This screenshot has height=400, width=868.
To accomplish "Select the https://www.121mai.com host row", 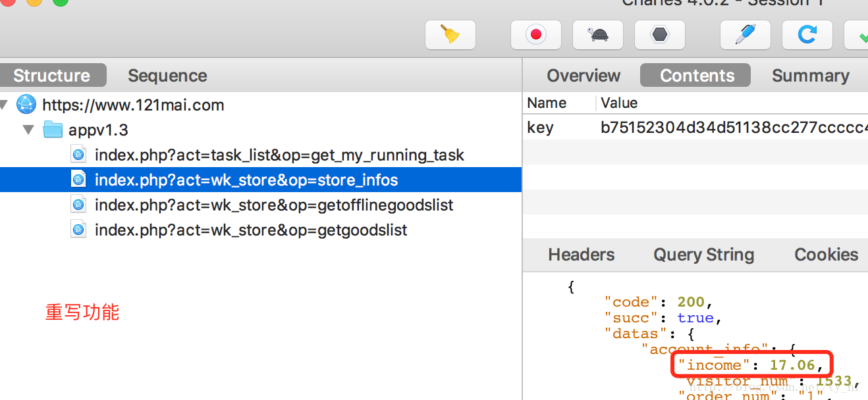I will [261, 105].
